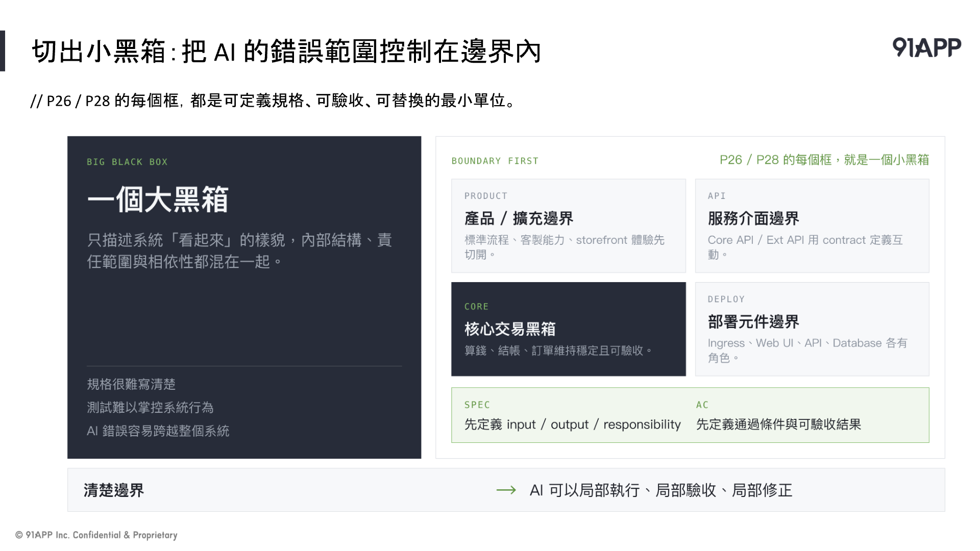The width and height of the screenshot is (980, 551).
Task: Click the subtitle line starting with // P26 / P28
Action: (274, 101)
